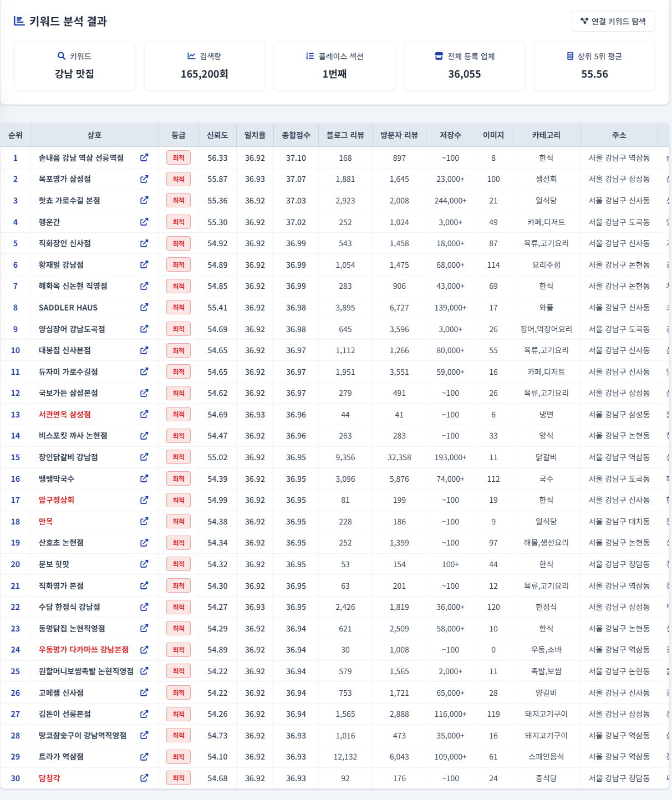The image size is (672, 800).
Task: Open external link icon for 만목
Action: click(144, 521)
